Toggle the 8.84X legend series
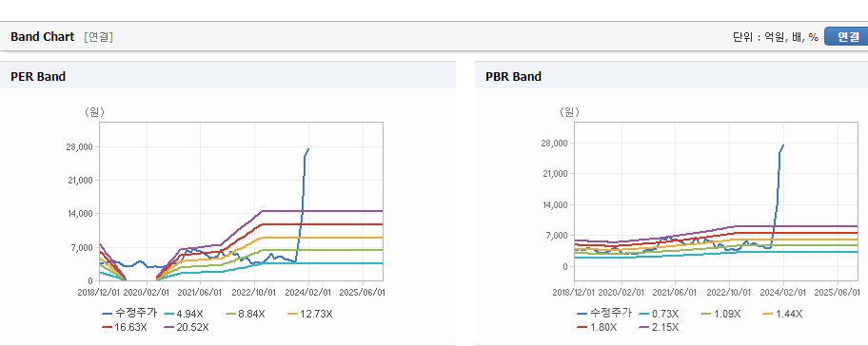The image size is (868, 346). [x=245, y=314]
